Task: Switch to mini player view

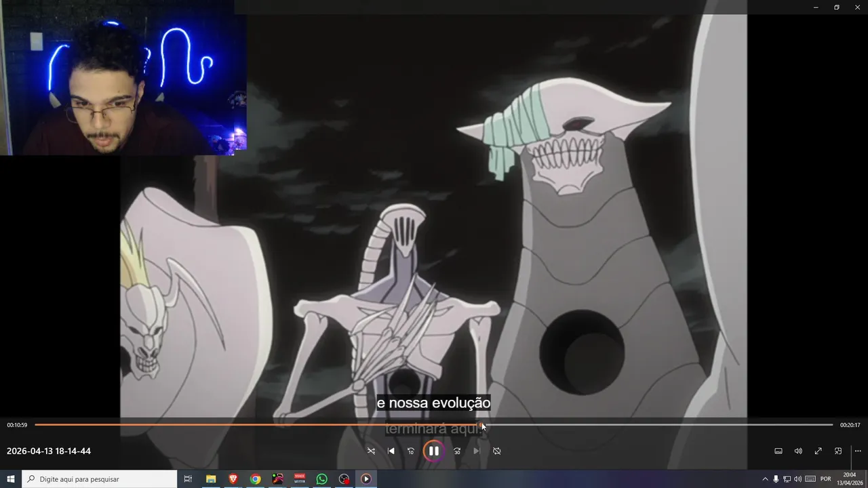Action: point(838,451)
